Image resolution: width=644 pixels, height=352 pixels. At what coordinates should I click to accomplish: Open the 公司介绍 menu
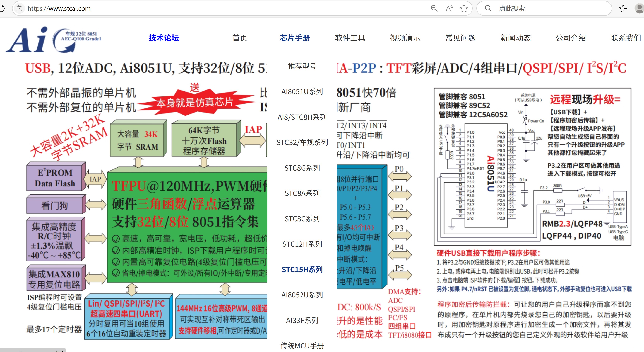(x=571, y=38)
